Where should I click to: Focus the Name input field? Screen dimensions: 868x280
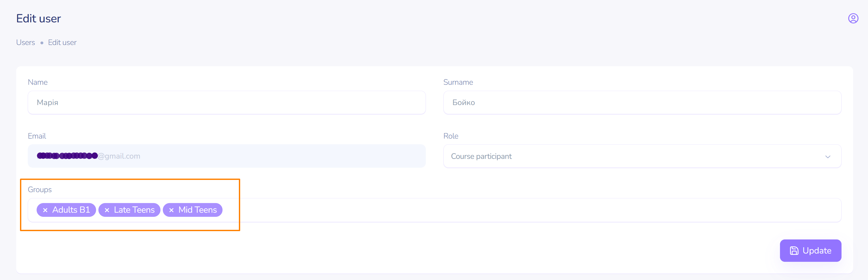[226, 102]
